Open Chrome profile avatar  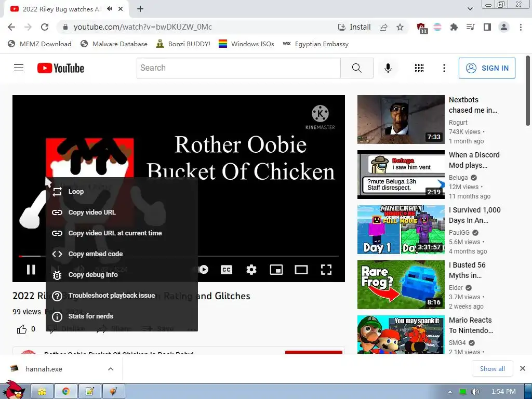(504, 27)
